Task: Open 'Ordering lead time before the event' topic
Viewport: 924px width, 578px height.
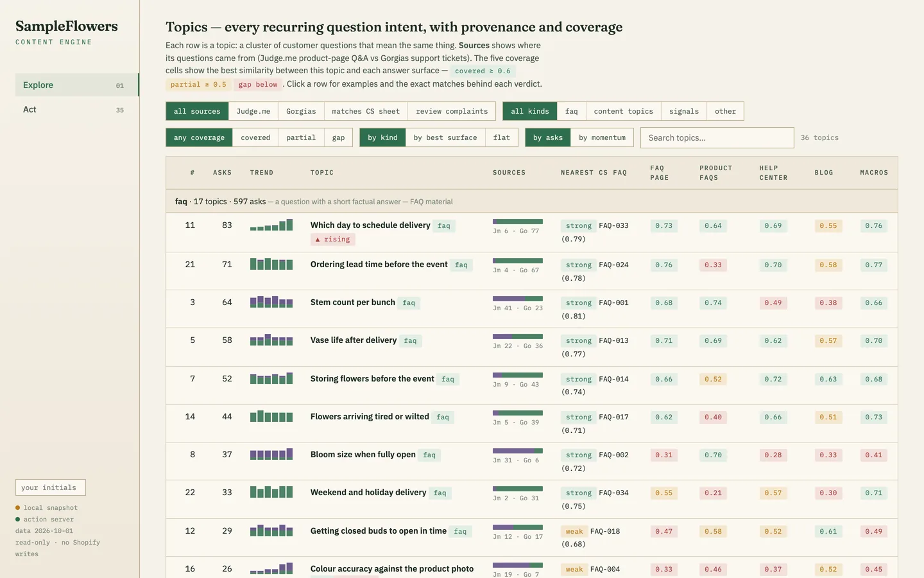Action: [379, 264]
